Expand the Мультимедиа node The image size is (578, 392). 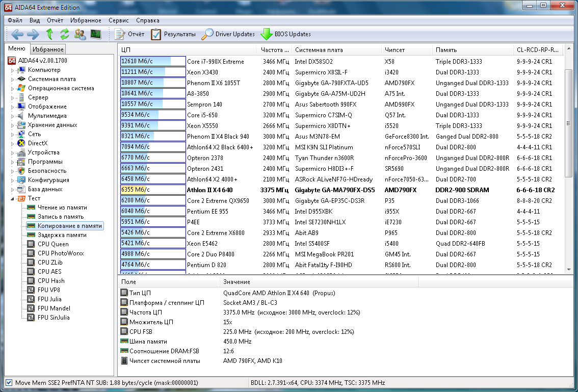13,116
